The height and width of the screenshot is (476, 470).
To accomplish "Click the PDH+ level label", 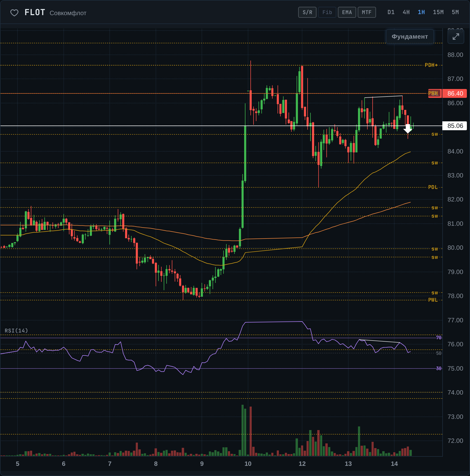I will (431, 65).
